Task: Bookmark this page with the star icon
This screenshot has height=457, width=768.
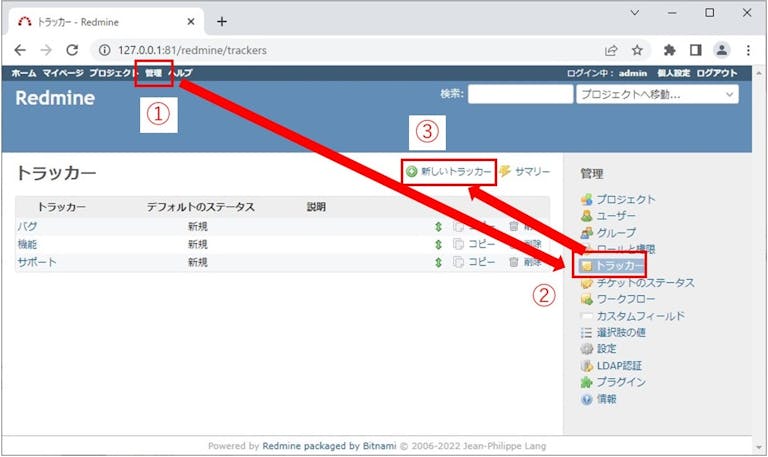Action: pos(637,50)
